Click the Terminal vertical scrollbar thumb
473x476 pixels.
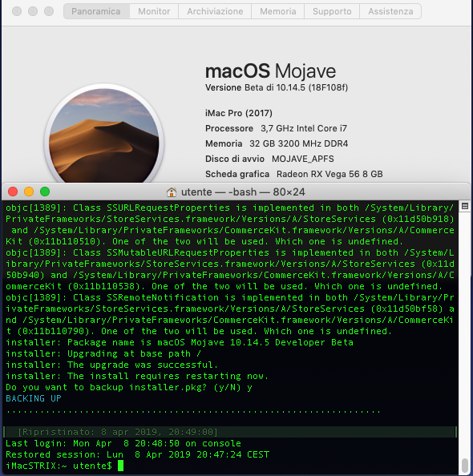(464, 466)
